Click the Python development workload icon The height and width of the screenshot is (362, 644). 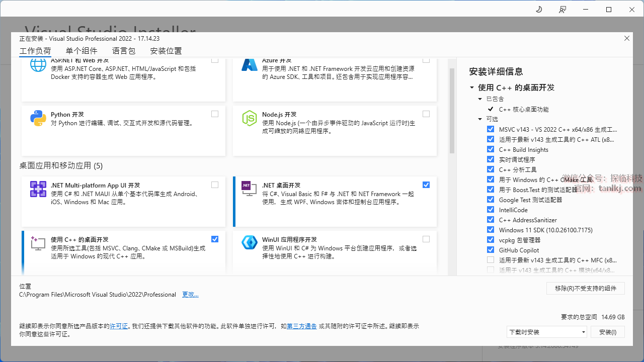pos(38,118)
